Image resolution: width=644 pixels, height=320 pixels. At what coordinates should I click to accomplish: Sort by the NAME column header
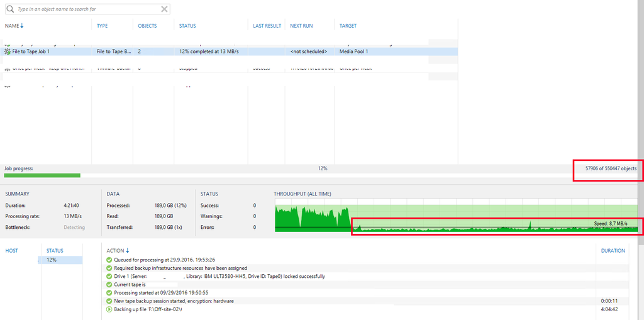point(14,26)
